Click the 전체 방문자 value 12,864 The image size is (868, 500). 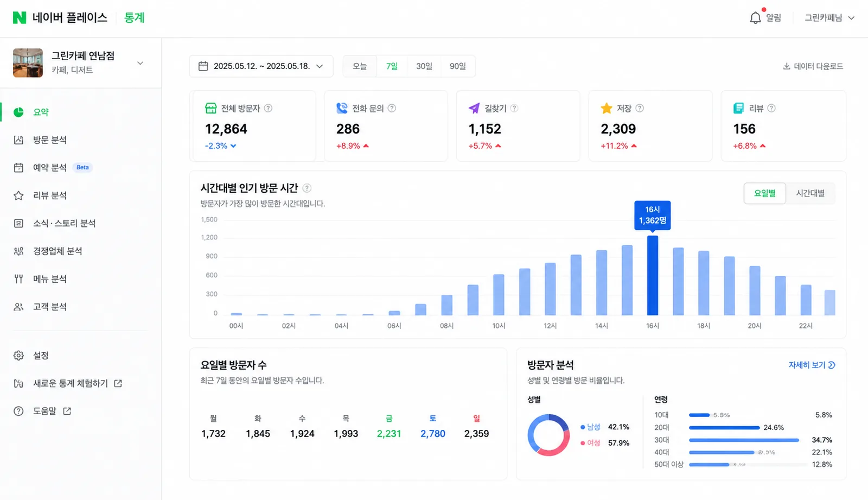[226, 129]
